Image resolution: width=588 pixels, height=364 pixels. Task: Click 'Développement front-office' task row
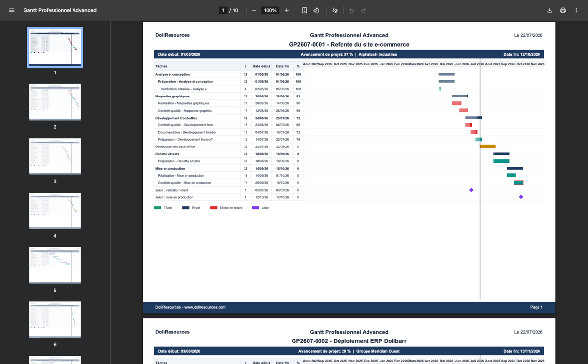[x=229, y=118]
